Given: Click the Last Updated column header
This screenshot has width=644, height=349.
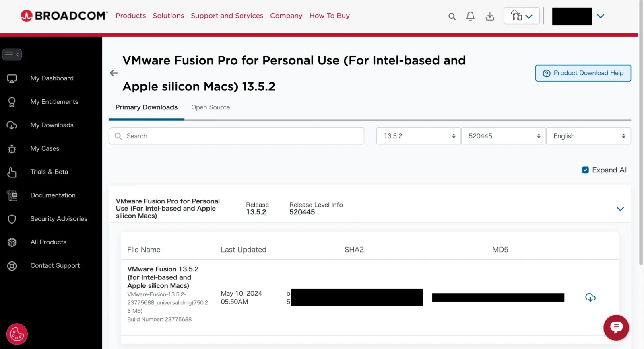Looking at the screenshot, I should (x=244, y=250).
